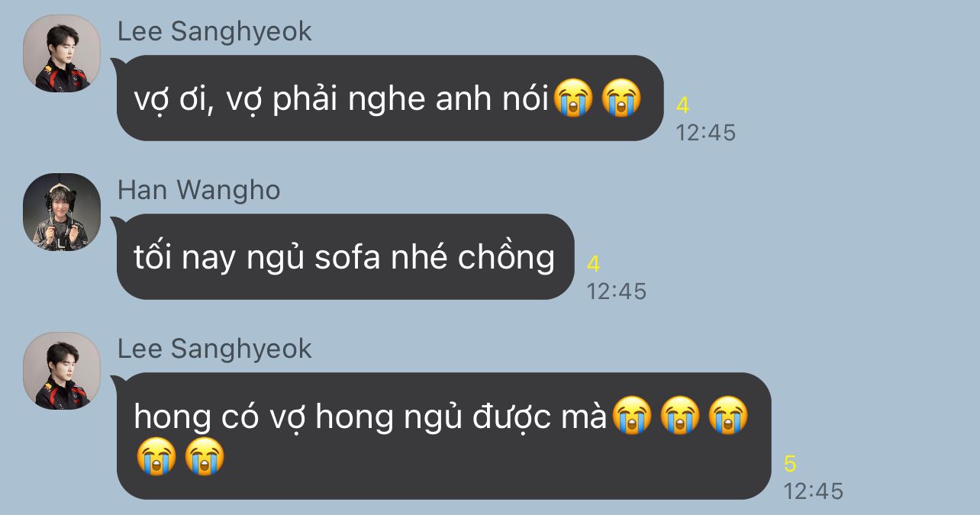Tap the crying emoji right after "được mà"

click(x=633, y=416)
